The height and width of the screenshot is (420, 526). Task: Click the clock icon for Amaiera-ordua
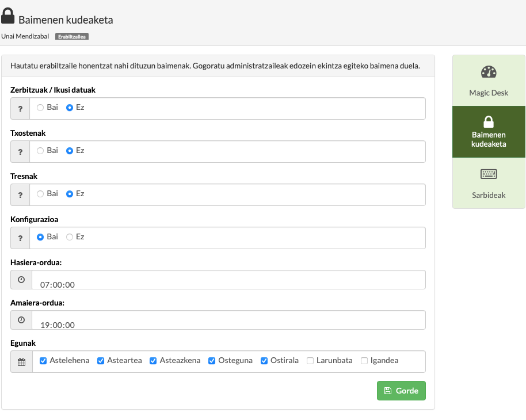[21, 320]
